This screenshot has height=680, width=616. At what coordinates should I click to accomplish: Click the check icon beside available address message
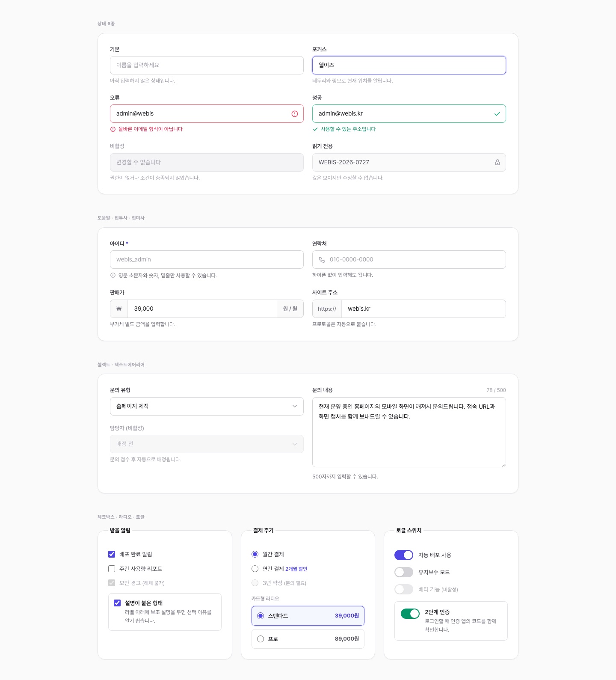click(315, 129)
